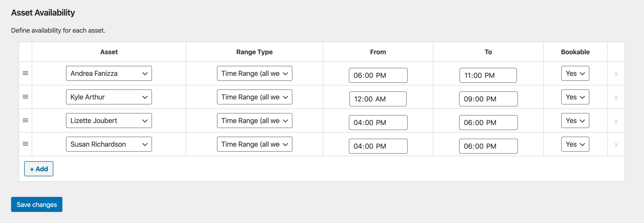Grab the drag handle for Kyle Arthur row
This screenshot has width=644, height=223.
[x=25, y=97]
